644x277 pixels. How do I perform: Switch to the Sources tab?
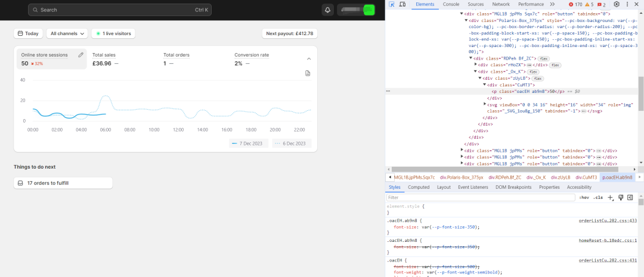[x=476, y=4]
